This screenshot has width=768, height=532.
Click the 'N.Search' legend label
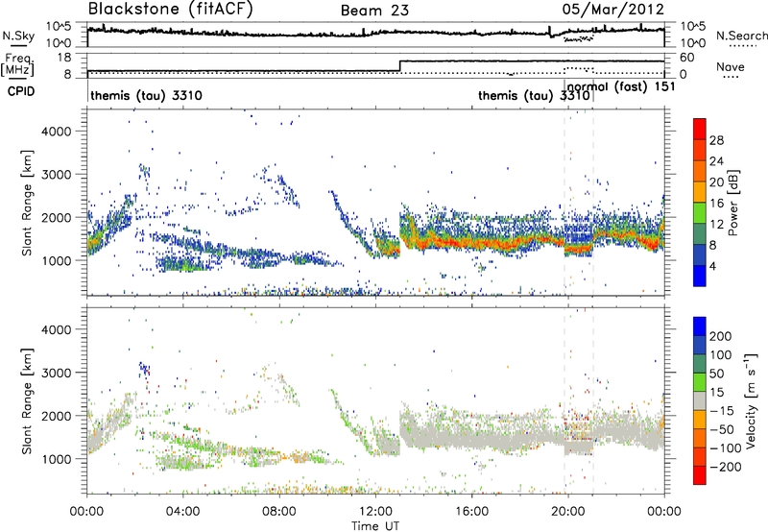(741, 36)
